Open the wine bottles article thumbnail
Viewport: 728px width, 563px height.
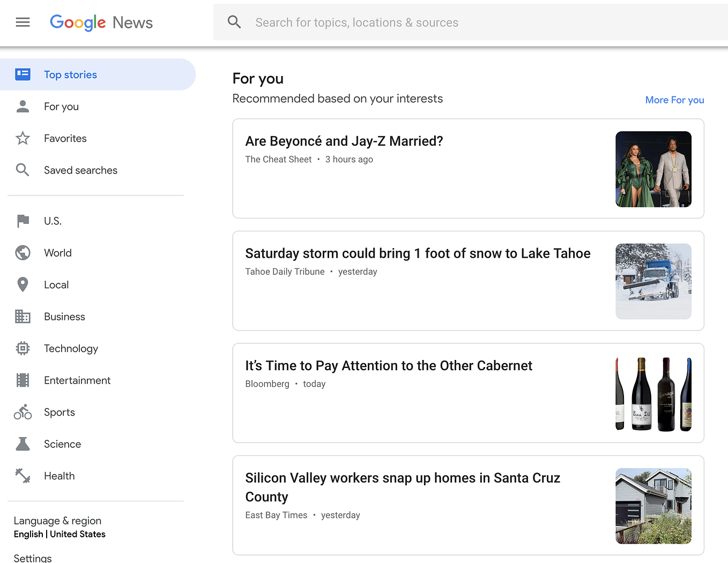pos(653,394)
